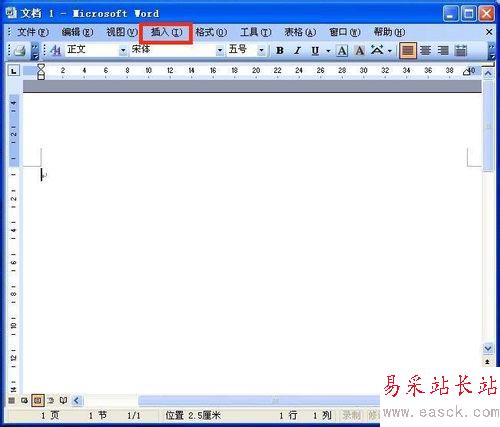The height and width of the screenshot is (427, 500).
Task: Open the 帮助(H) menu
Action: coord(389,32)
